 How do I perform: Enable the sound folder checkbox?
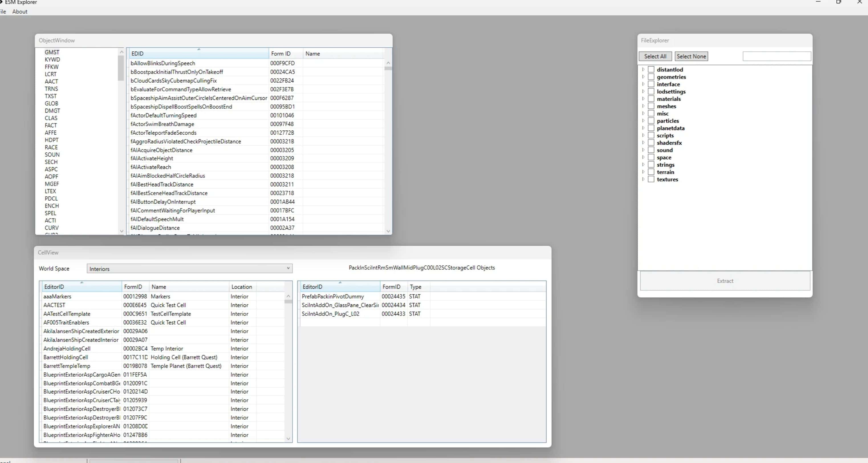tap(651, 150)
